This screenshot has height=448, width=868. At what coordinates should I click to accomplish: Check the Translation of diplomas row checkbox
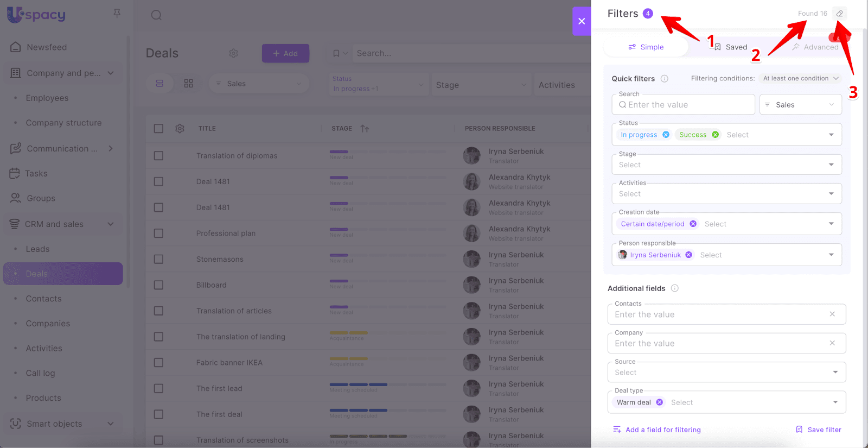coord(158,156)
